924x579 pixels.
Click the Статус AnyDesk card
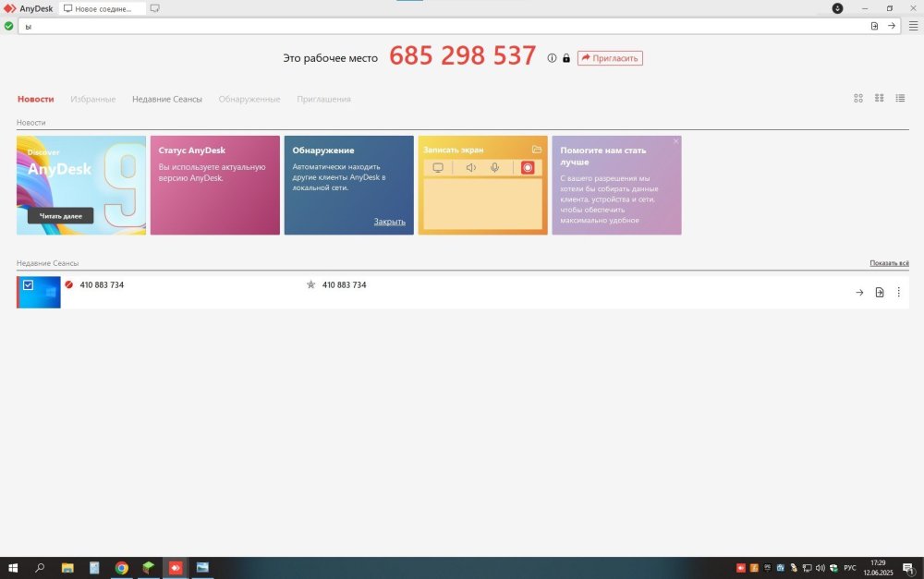[x=215, y=186]
